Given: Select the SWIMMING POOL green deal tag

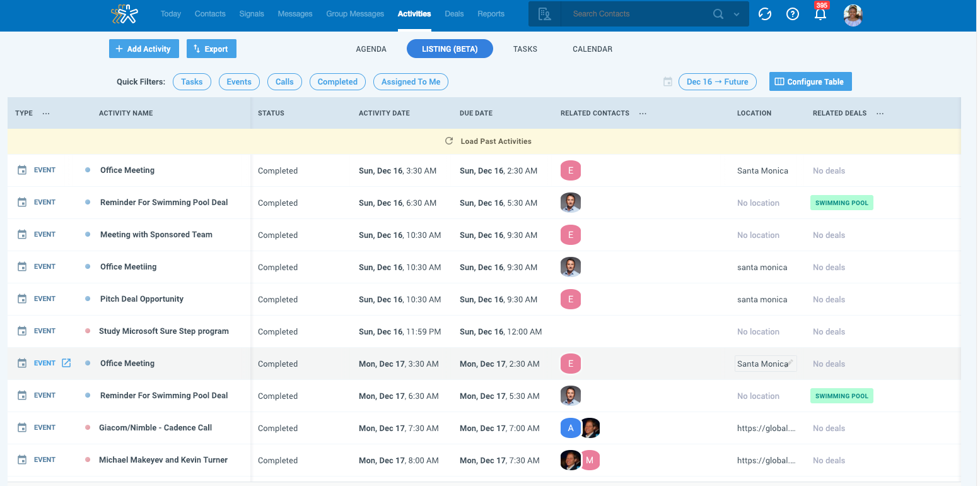Looking at the screenshot, I should point(841,203).
